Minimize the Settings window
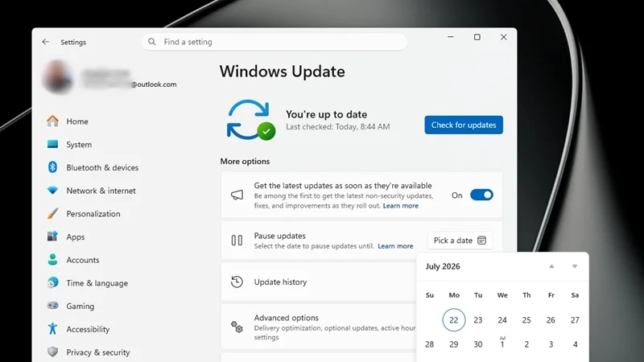 (x=451, y=37)
